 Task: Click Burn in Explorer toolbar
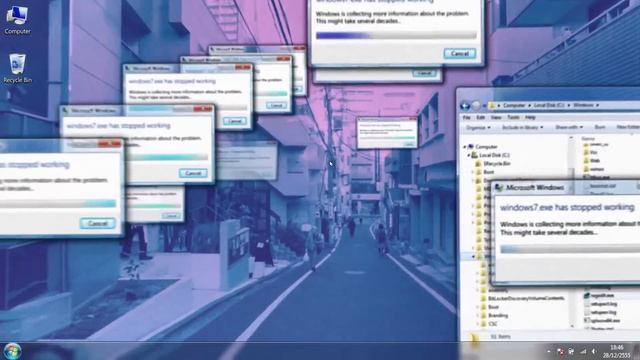[x=600, y=128]
